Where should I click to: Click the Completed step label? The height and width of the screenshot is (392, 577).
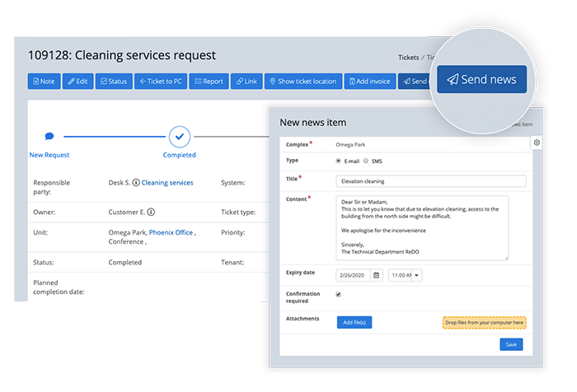(179, 155)
